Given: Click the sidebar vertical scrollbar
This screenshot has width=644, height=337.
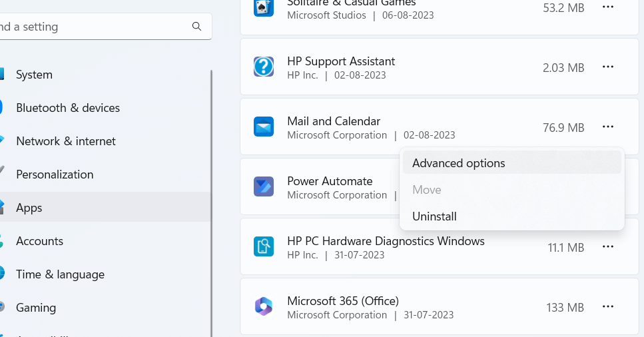Looking at the screenshot, I should coord(212,203).
